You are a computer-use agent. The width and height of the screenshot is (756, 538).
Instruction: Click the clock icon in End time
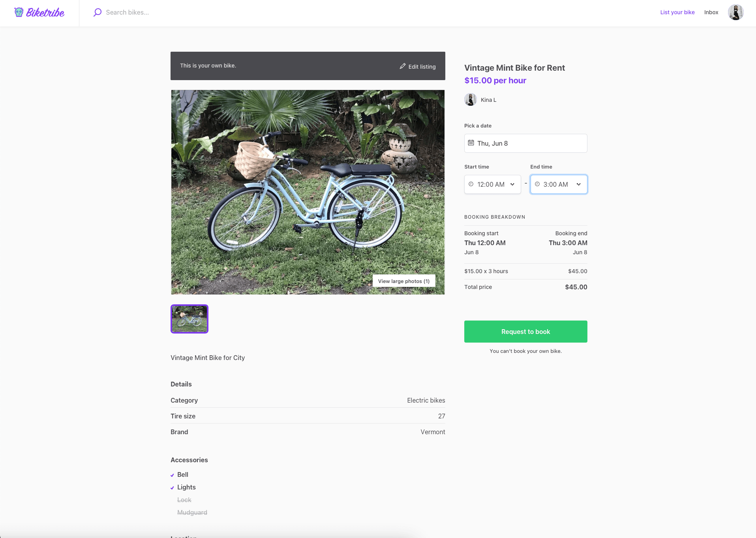(x=537, y=184)
